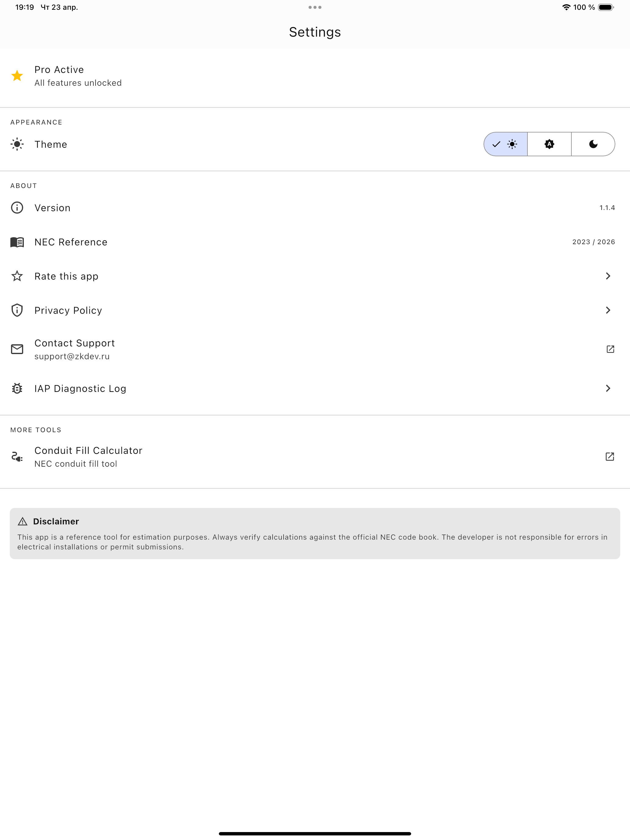Open Privacy Policy
Image resolution: width=630 pixels, height=840 pixels.
[x=315, y=310]
